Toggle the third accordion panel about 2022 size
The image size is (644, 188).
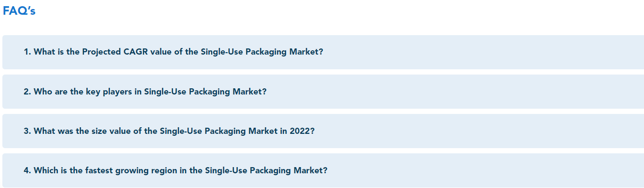click(x=323, y=131)
